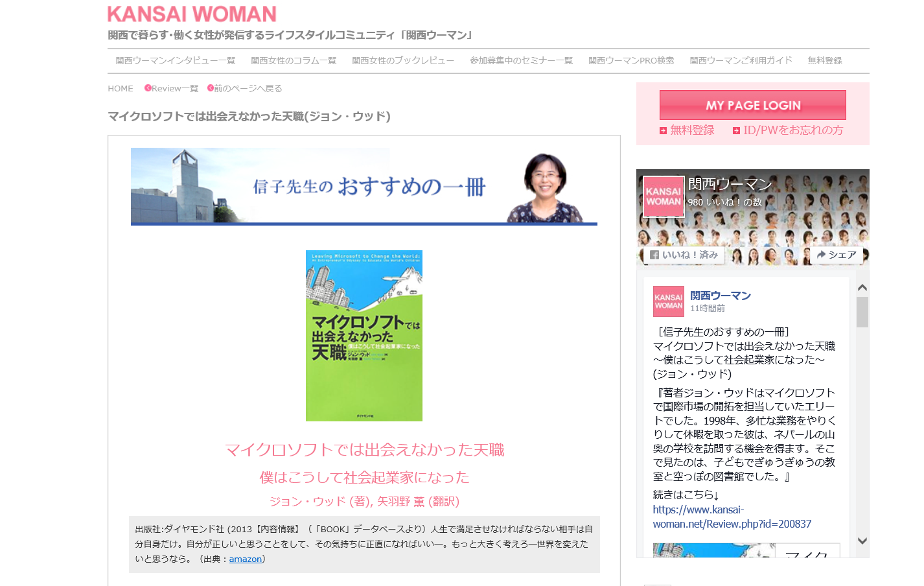Click the post preview thumbnail below the Review.php link
This screenshot has height=586, width=924.
click(746, 550)
